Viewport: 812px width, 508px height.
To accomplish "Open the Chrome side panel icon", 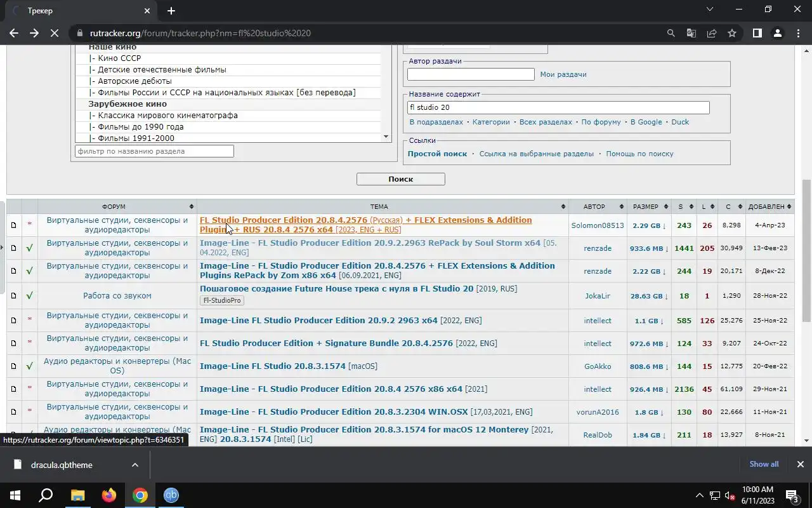I will (757, 33).
